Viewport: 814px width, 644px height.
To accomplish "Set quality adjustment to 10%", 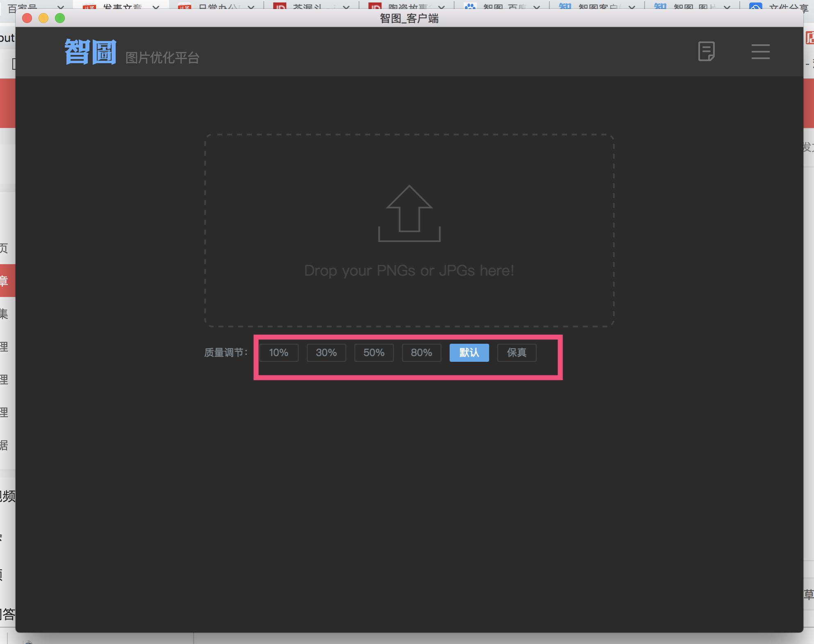I will 279,353.
